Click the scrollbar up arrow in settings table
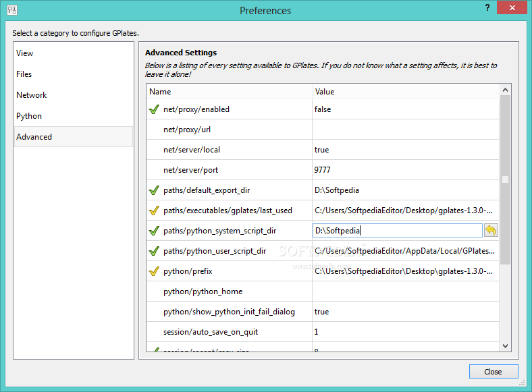The height and width of the screenshot is (392, 532). (x=505, y=90)
